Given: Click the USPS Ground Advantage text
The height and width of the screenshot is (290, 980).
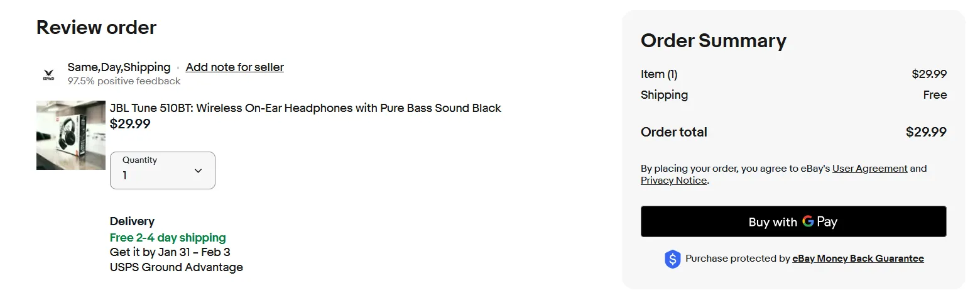Looking at the screenshot, I should pyautogui.click(x=176, y=267).
